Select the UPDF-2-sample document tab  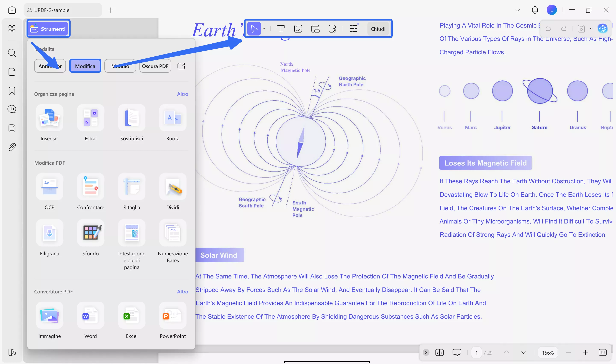tap(62, 10)
